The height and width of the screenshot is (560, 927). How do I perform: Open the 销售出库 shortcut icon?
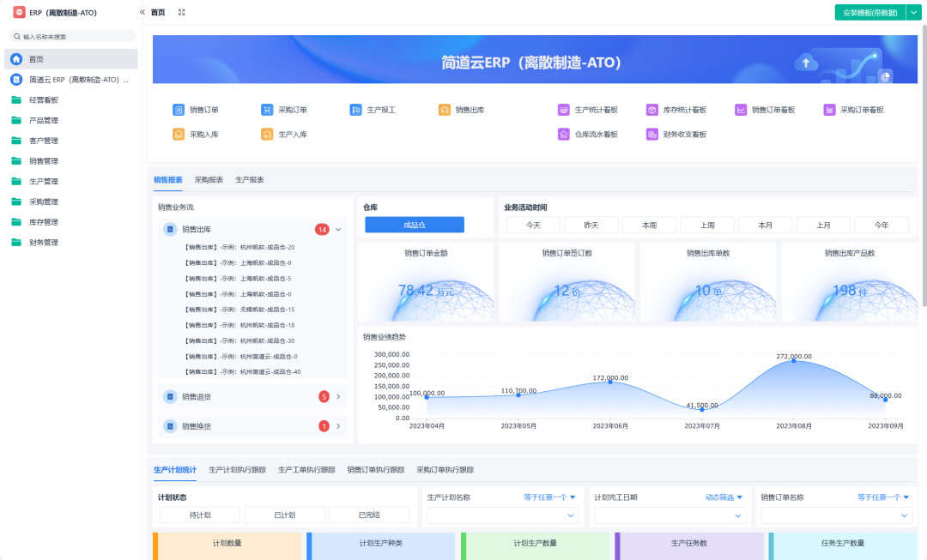coord(444,110)
